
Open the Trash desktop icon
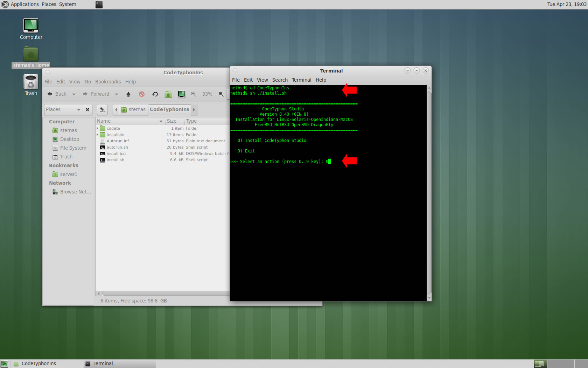tap(31, 85)
